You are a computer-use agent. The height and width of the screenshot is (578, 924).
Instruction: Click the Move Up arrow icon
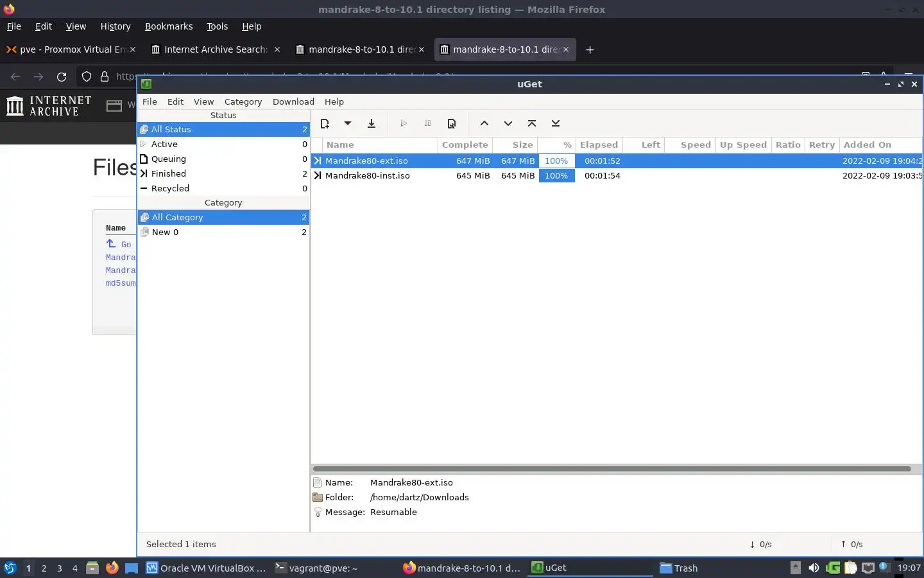(484, 123)
